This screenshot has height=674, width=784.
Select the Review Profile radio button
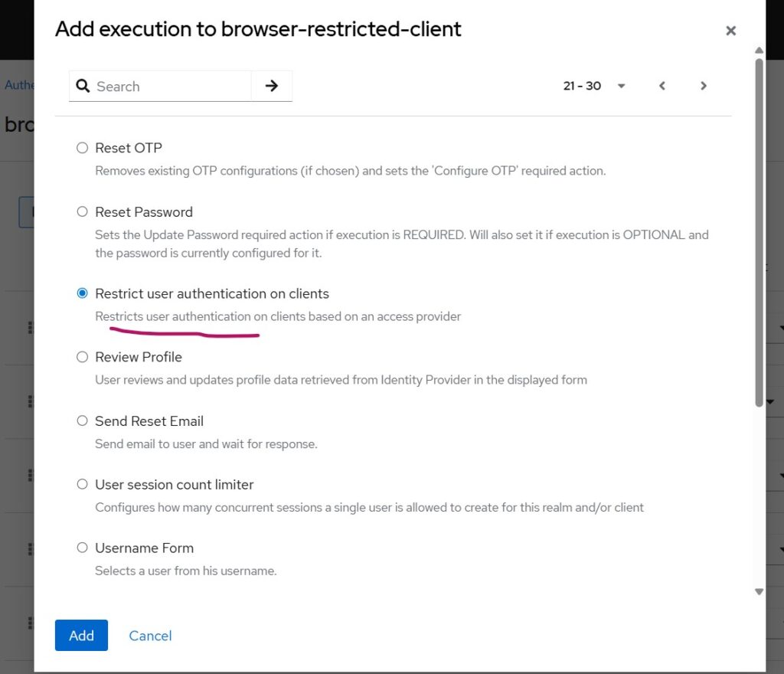[x=83, y=357]
